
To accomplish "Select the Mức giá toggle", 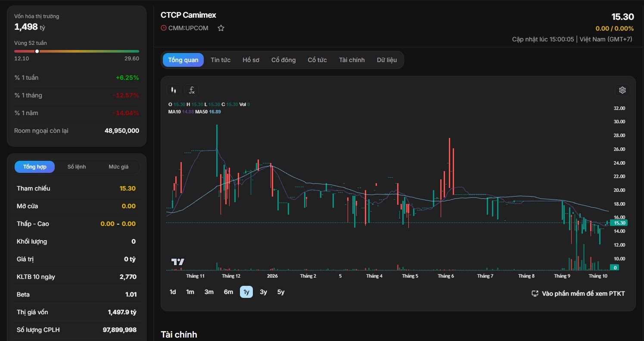I will 118,167.
